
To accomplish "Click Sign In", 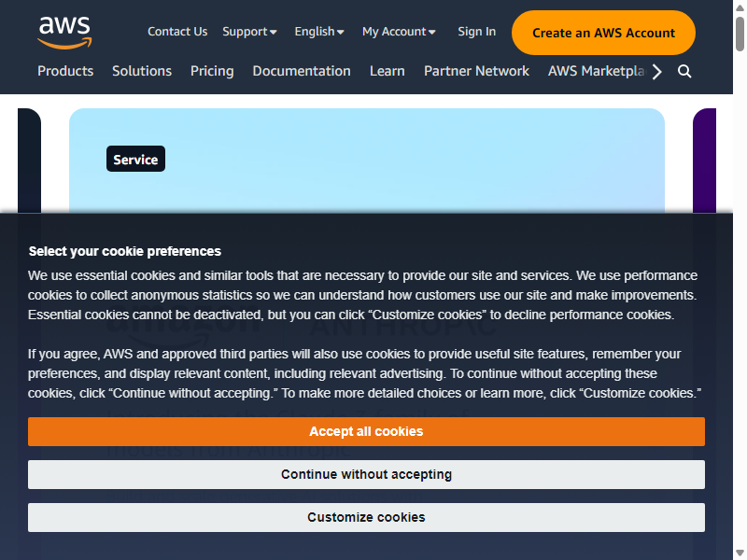I will coord(476,32).
